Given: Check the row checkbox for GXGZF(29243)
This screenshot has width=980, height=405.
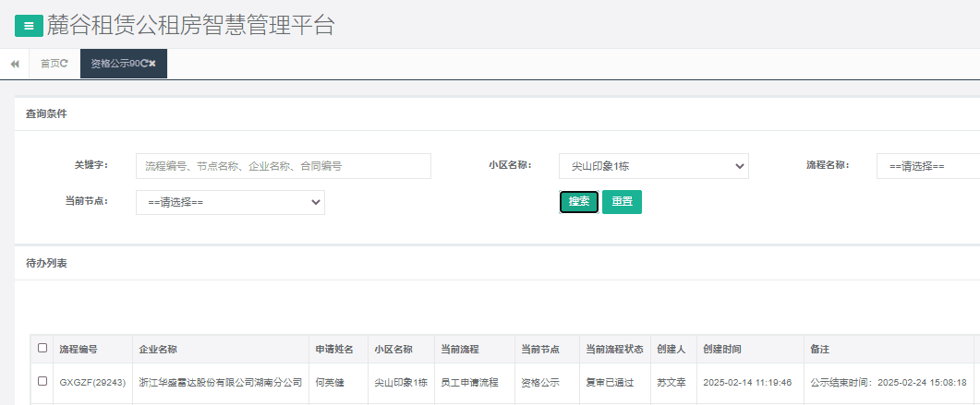Looking at the screenshot, I should click(x=42, y=381).
